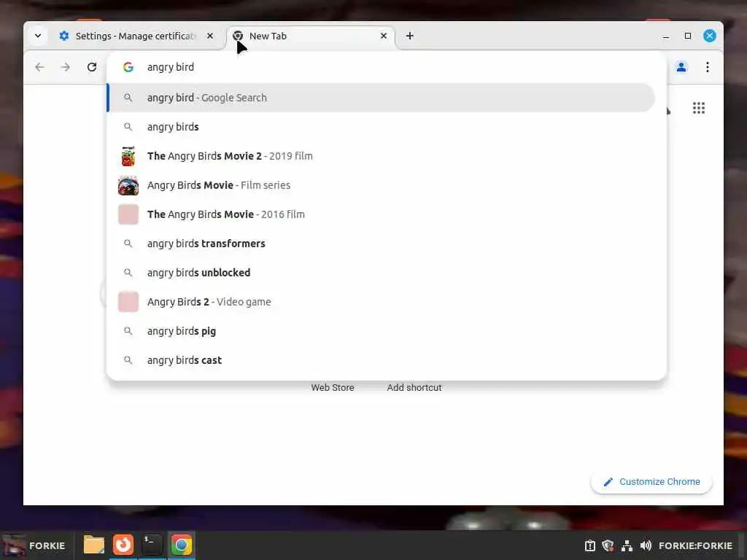The width and height of the screenshot is (747, 560).
Task: Open the clipboard tray icon
Action: pyautogui.click(x=589, y=545)
